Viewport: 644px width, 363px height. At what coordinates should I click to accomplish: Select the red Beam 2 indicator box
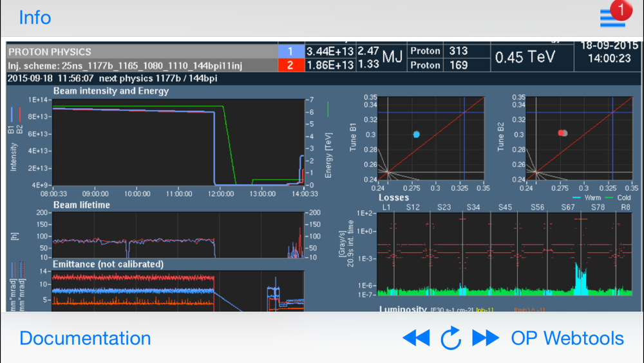(291, 65)
